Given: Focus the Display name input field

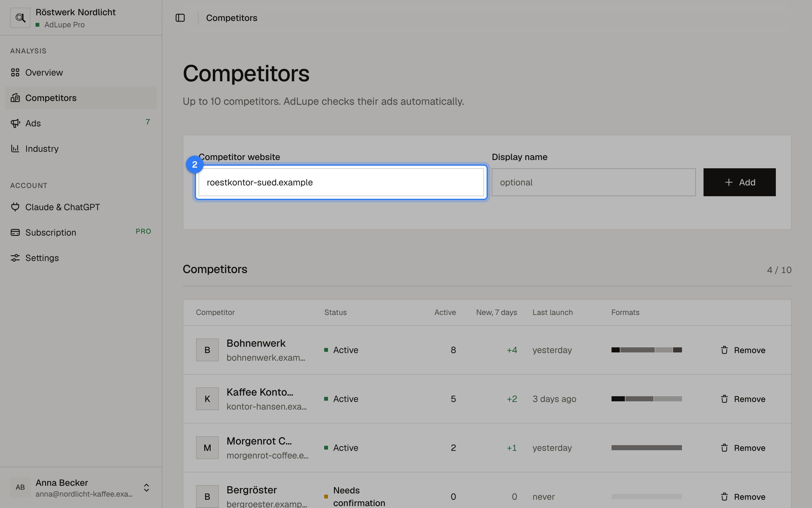Looking at the screenshot, I should click(x=593, y=182).
